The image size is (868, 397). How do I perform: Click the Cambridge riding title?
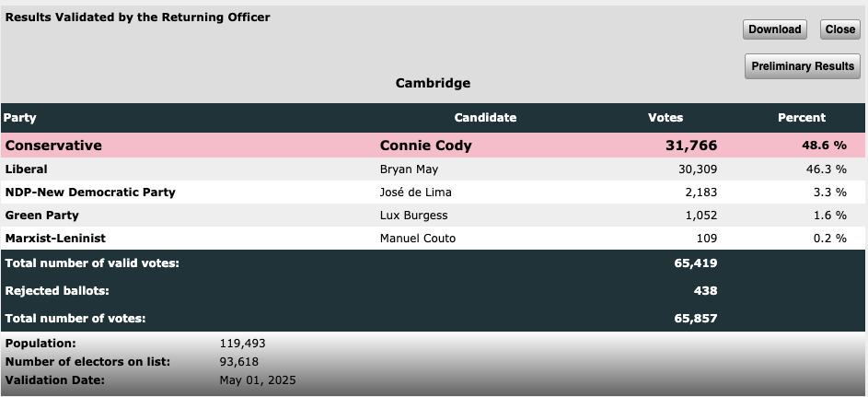click(433, 83)
